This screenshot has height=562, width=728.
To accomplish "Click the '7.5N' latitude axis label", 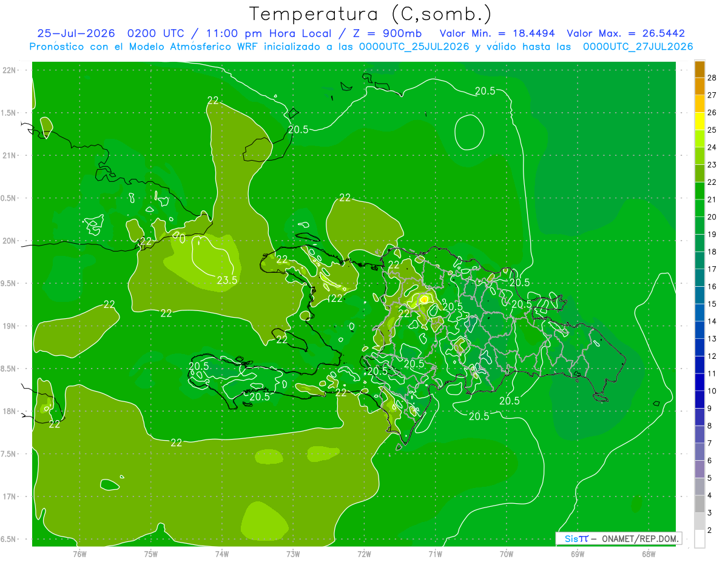I will click(8, 453).
